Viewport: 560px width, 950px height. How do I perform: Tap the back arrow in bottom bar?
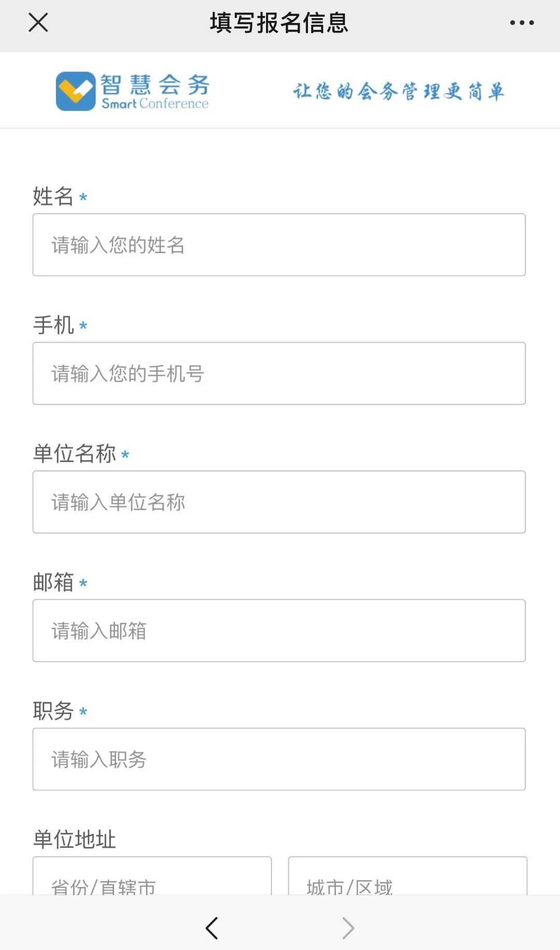click(x=212, y=928)
